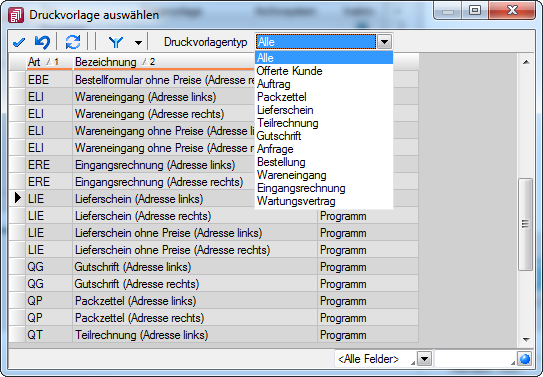Screen dimensions: 543x377
Task: Click the filter funnel icon
Action: [116, 42]
